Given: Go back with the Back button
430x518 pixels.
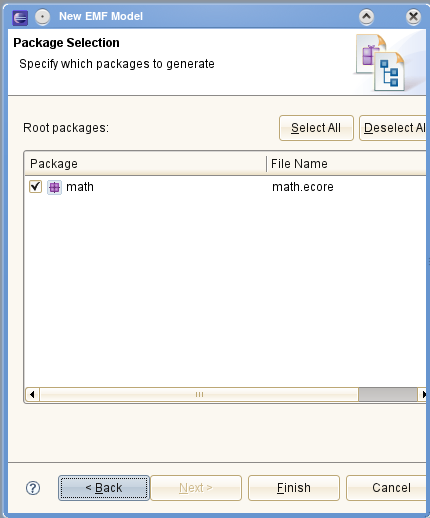Looking at the screenshot, I should point(104,488).
